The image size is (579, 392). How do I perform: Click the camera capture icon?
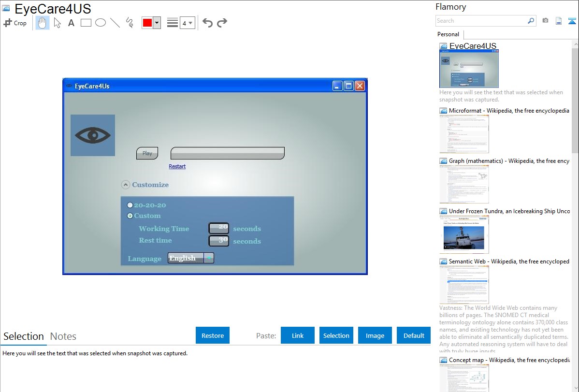coord(545,21)
